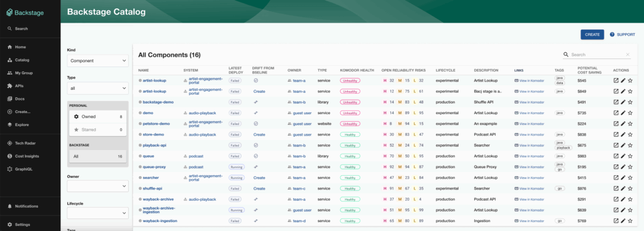Sort by the LIFECYCLE column header
644x231 pixels.
446,70
